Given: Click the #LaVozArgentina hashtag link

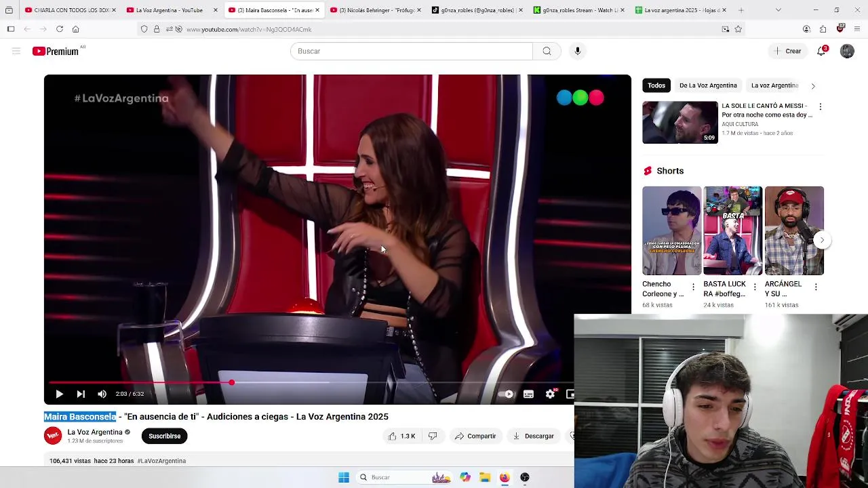Looking at the screenshot, I should coord(161,461).
